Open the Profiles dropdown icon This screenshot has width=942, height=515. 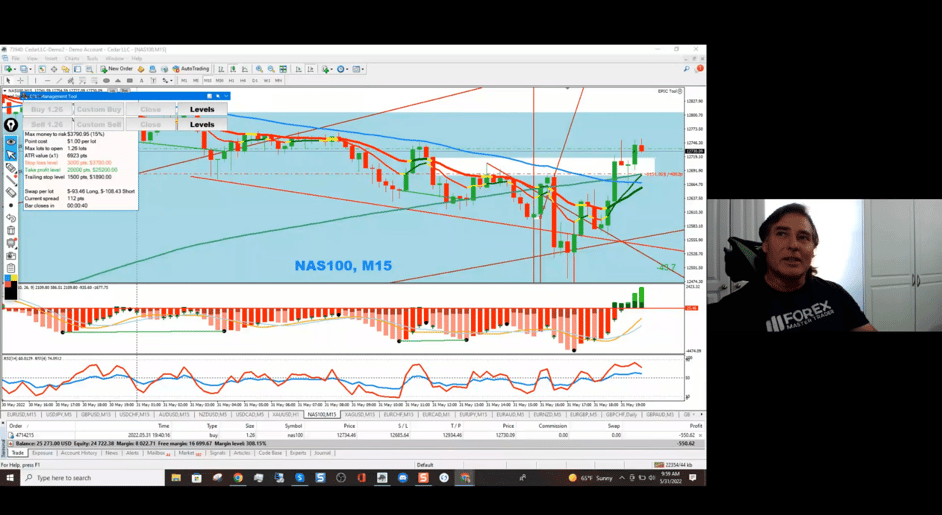(24, 69)
